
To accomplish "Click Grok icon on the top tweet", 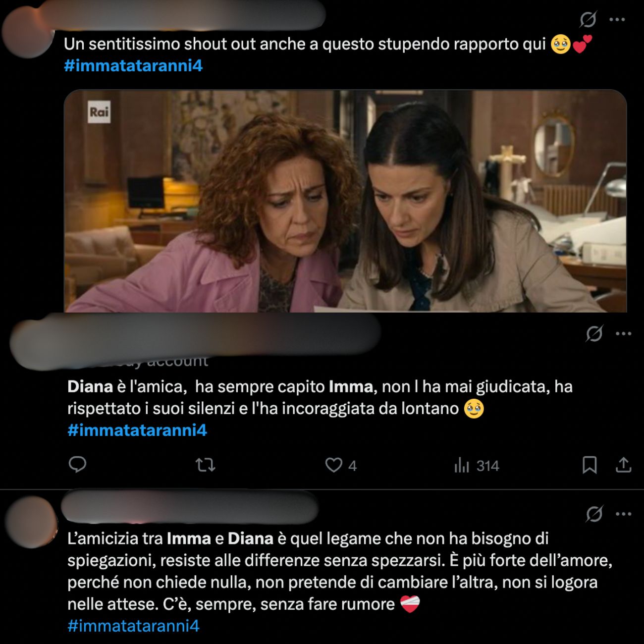I will click(588, 20).
